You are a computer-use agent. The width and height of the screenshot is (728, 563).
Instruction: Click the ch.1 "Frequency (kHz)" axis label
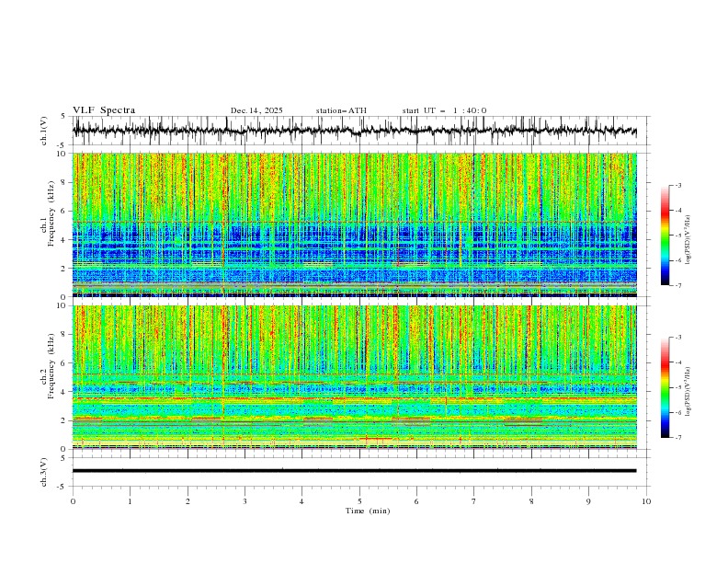pyautogui.click(x=51, y=212)
